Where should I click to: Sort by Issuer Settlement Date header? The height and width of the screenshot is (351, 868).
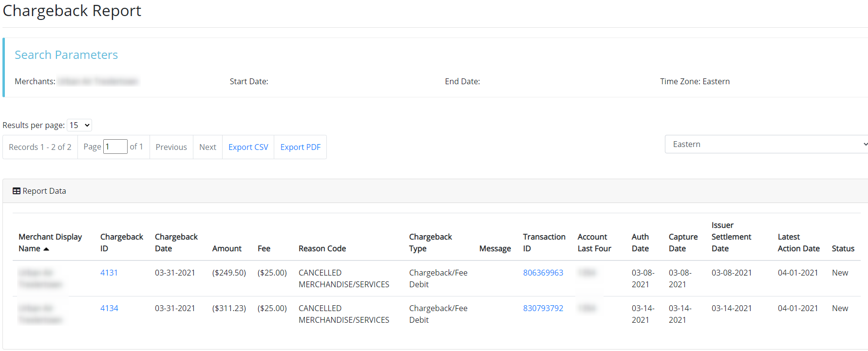pos(731,237)
